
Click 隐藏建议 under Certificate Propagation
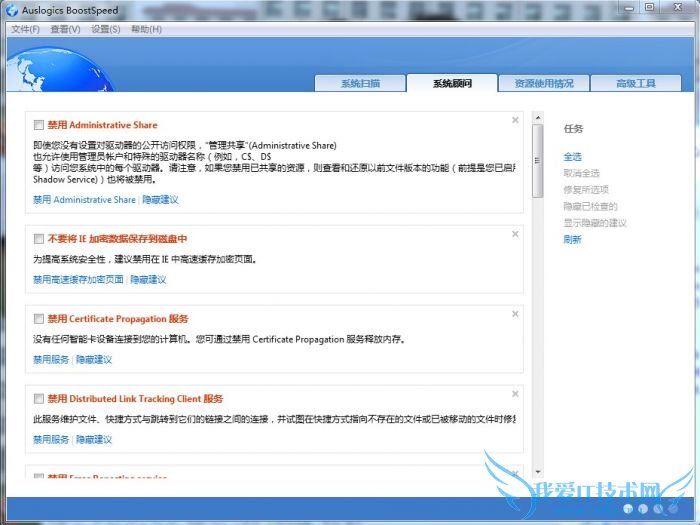point(94,359)
